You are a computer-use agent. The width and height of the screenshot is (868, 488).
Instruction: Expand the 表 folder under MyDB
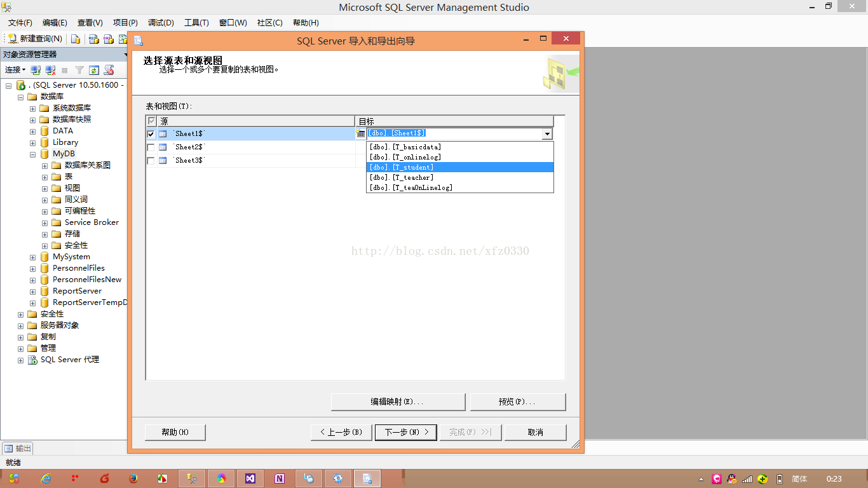pyautogui.click(x=44, y=177)
